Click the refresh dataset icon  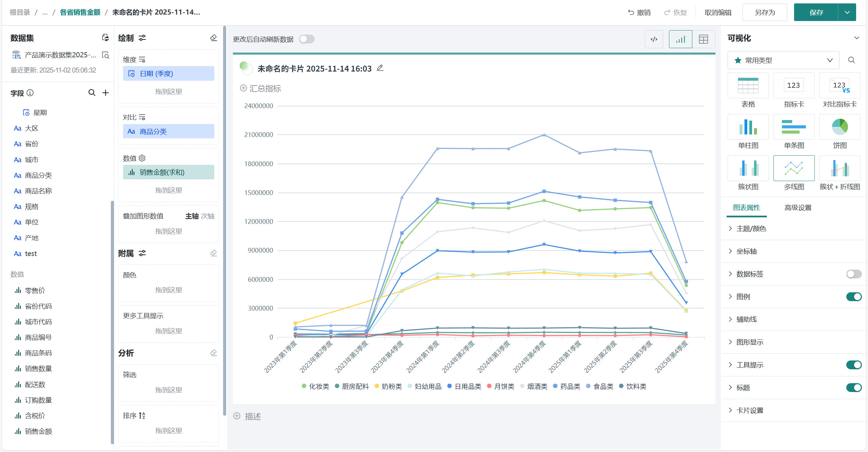click(105, 38)
